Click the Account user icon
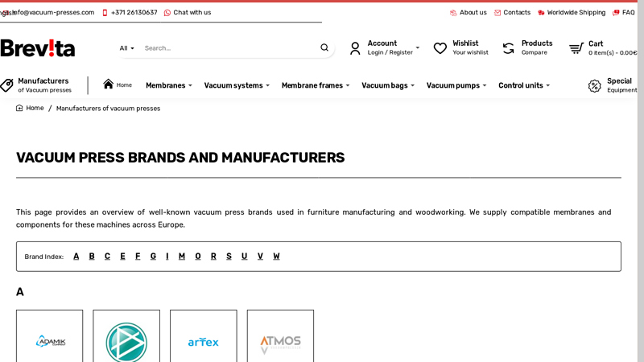Viewport: 644px width, 362px height. (x=355, y=48)
